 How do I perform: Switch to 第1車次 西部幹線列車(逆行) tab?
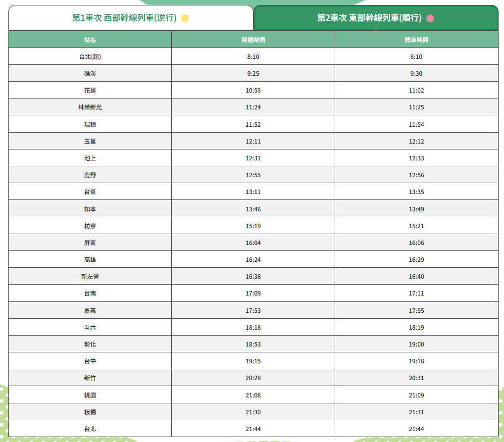click(x=124, y=18)
